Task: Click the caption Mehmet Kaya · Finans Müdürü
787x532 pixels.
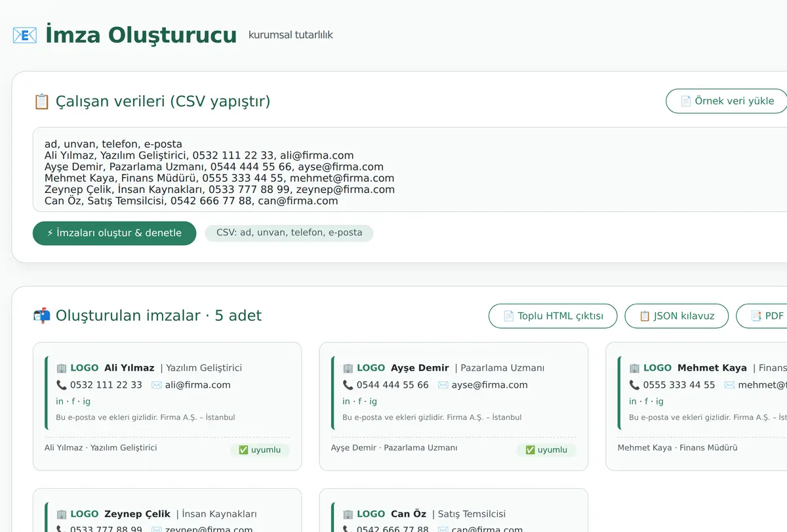Action: 677,447
